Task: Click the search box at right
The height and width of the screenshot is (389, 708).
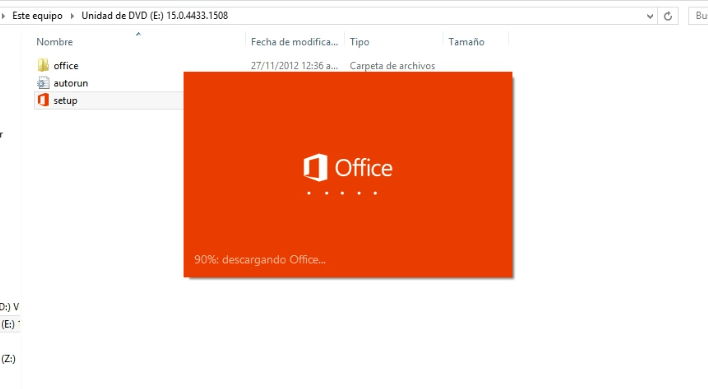Action: [698, 16]
